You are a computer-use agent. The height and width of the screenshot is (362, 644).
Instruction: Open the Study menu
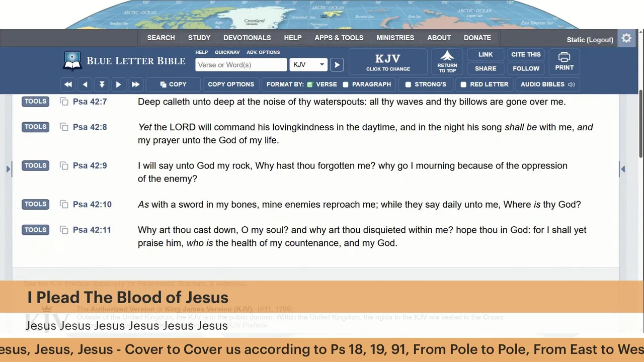coord(199,38)
